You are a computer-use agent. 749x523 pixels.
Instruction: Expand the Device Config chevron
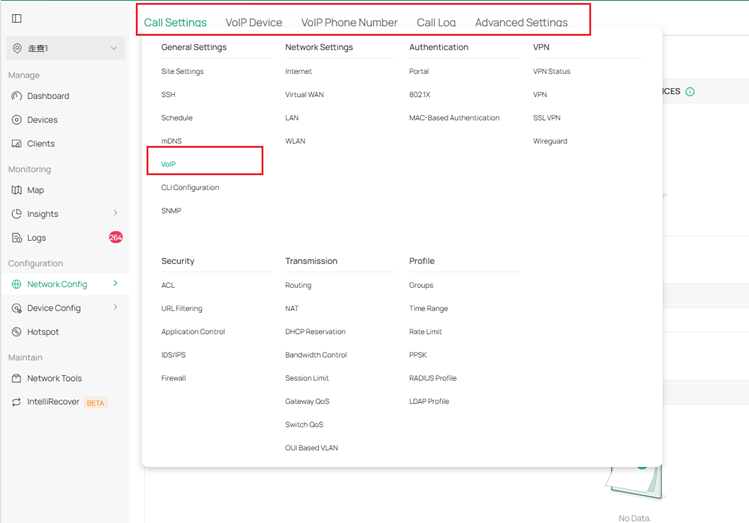tap(115, 307)
